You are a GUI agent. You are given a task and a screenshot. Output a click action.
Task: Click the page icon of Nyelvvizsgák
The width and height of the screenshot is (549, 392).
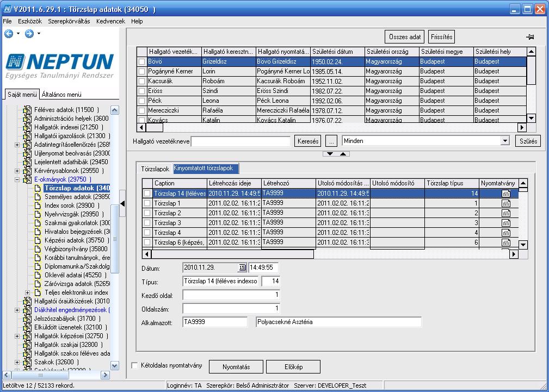point(38,214)
